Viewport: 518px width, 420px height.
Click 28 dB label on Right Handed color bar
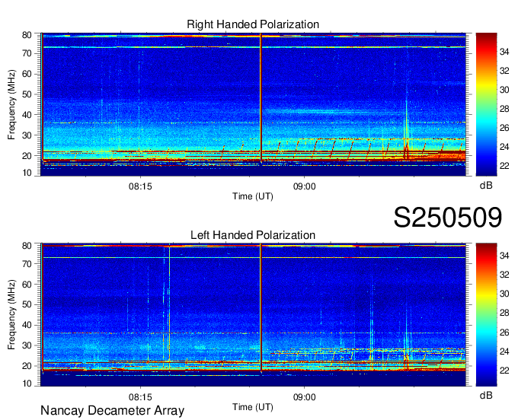[x=504, y=109]
